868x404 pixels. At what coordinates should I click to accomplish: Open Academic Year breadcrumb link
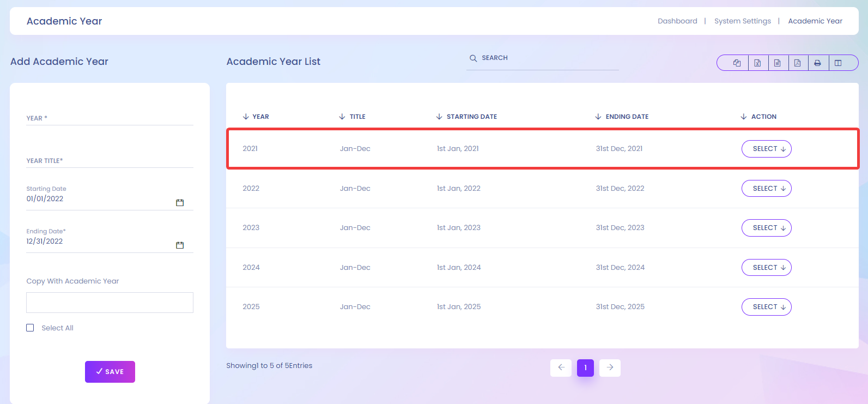pyautogui.click(x=815, y=21)
